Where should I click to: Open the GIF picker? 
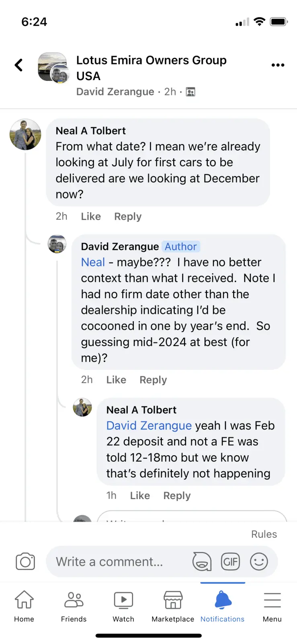[x=230, y=561]
